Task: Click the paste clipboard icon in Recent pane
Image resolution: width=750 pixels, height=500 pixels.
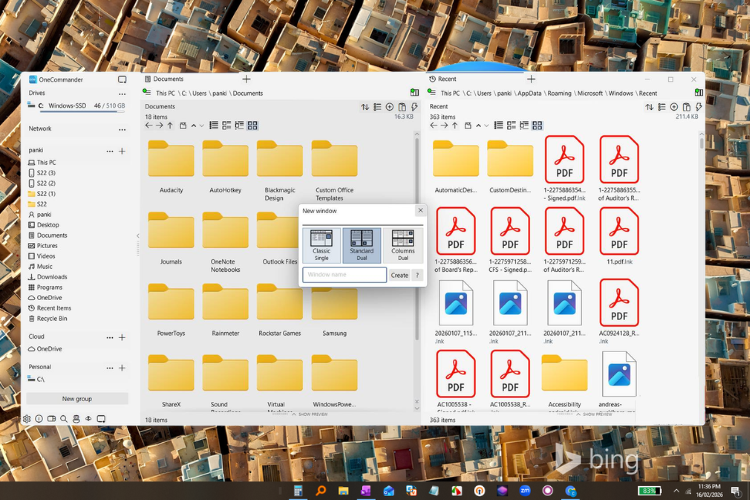Action: click(x=686, y=107)
